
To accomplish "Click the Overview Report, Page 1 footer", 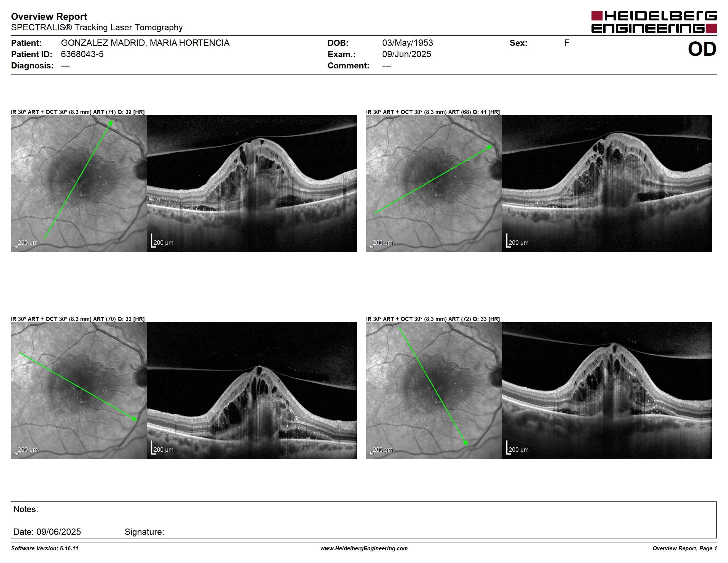I will [x=685, y=548].
